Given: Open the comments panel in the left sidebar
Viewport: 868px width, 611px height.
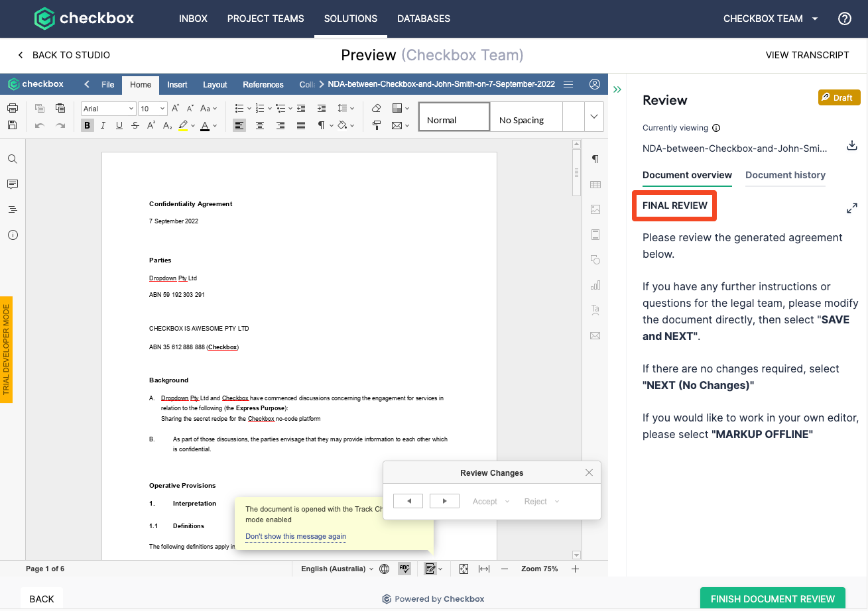Looking at the screenshot, I should (x=13, y=184).
